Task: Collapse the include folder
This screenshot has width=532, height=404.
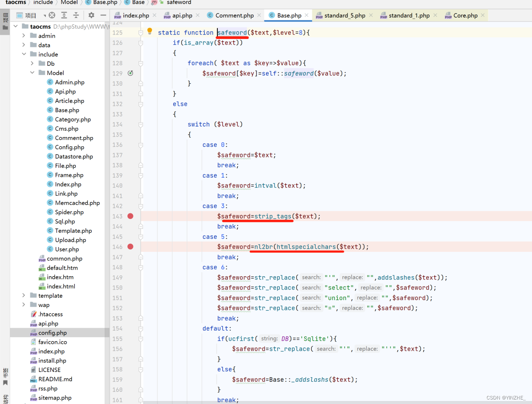Action: (x=24, y=54)
